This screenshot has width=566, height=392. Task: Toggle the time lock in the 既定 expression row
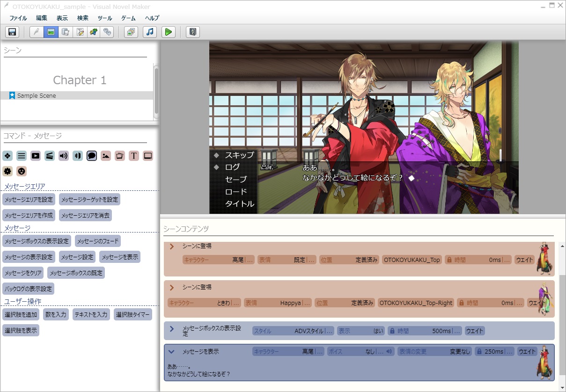pyautogui.click(x=449, y=260)
